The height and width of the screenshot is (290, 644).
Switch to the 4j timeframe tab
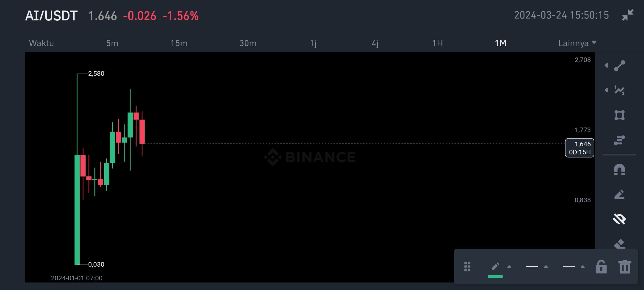click(375, 43)
